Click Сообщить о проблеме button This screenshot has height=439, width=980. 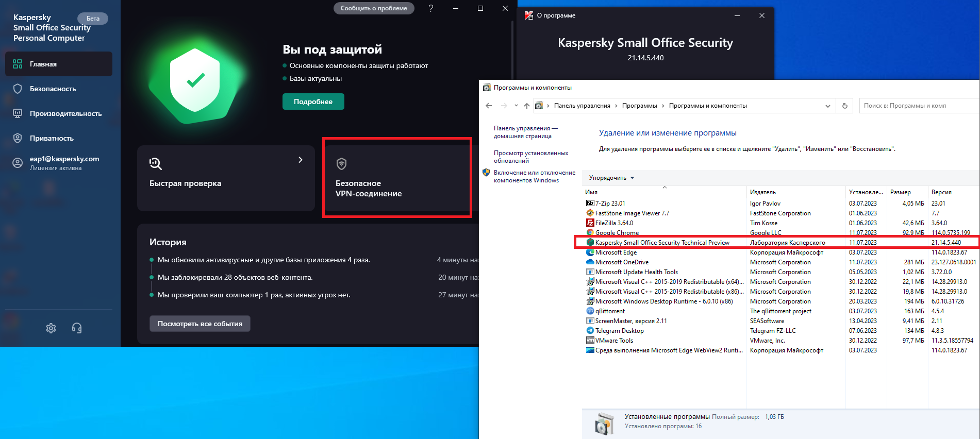coord(374,8)
